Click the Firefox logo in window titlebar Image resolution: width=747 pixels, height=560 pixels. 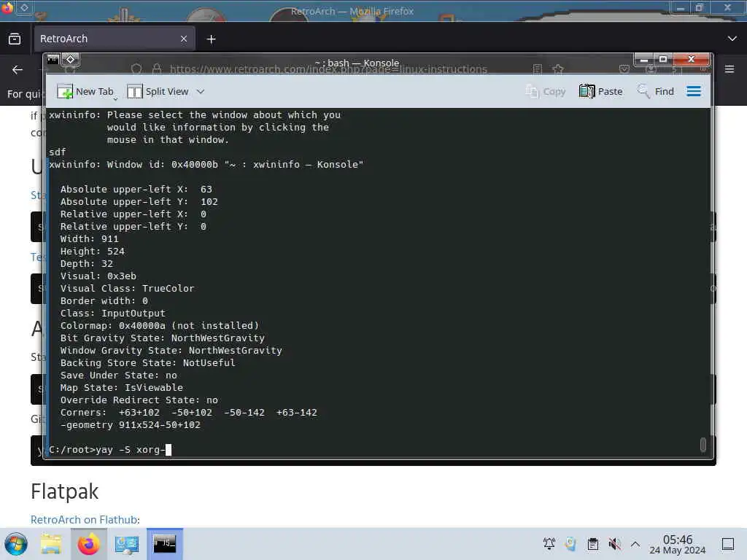pos(7,7)
